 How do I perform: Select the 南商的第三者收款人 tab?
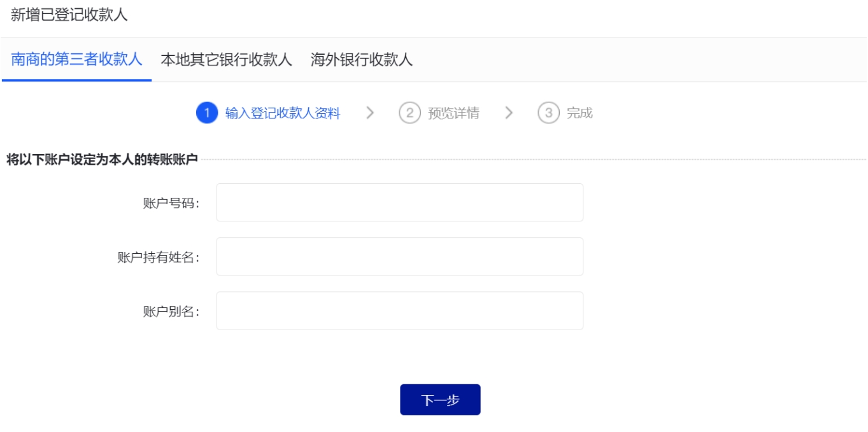[75, 56]
